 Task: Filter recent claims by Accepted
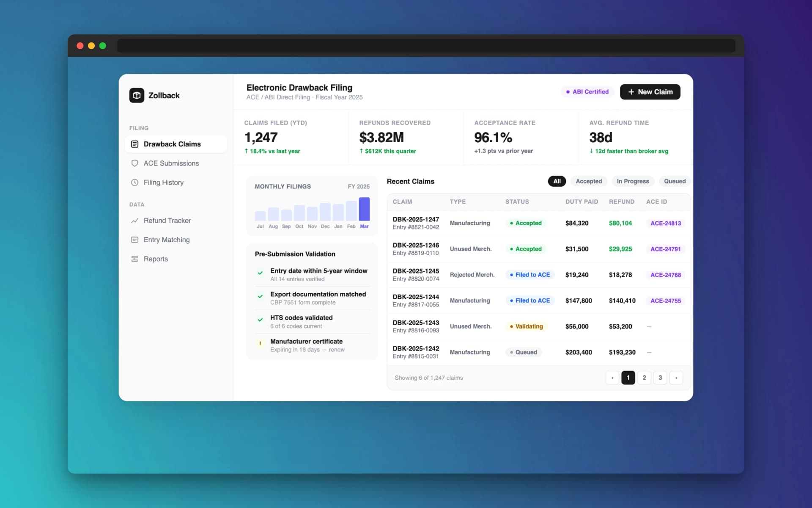(x=588, y=181)
